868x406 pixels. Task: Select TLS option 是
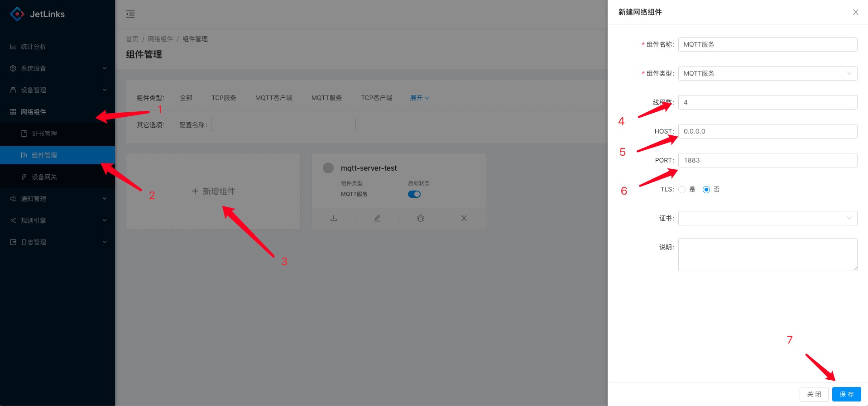[682, 190]
